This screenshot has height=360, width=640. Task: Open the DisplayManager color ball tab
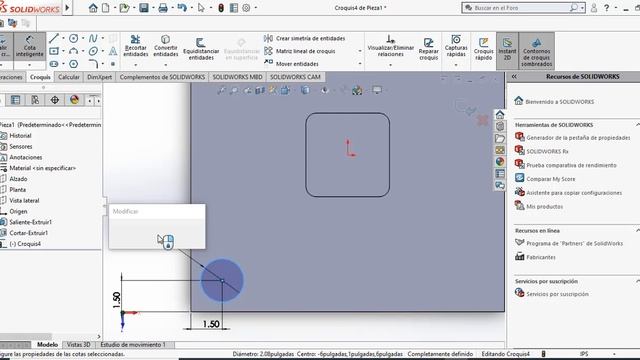74,100
